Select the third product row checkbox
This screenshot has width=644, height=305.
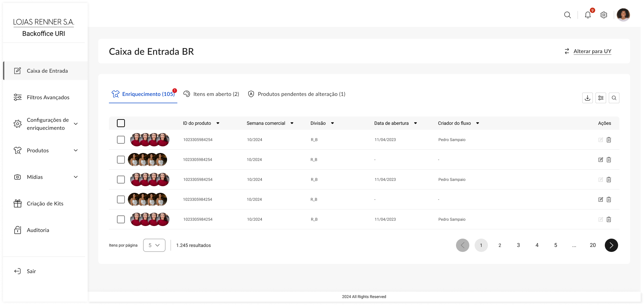(x=121, y=180)
